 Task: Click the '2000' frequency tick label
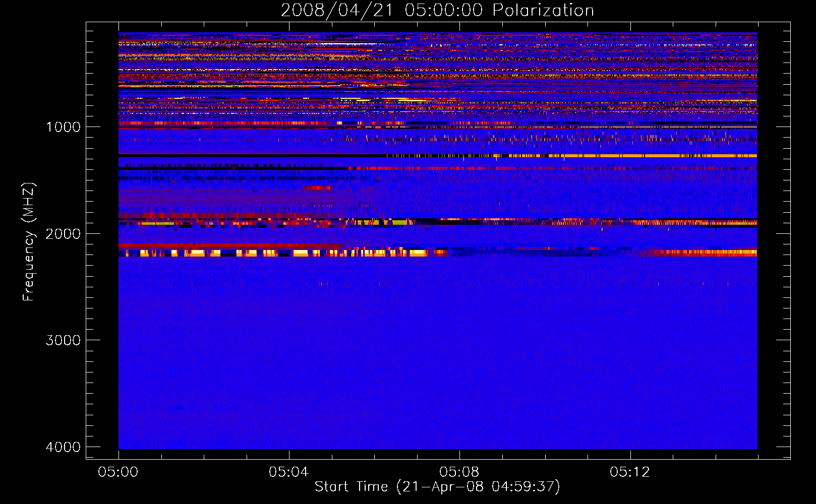(x=63, y=233)
